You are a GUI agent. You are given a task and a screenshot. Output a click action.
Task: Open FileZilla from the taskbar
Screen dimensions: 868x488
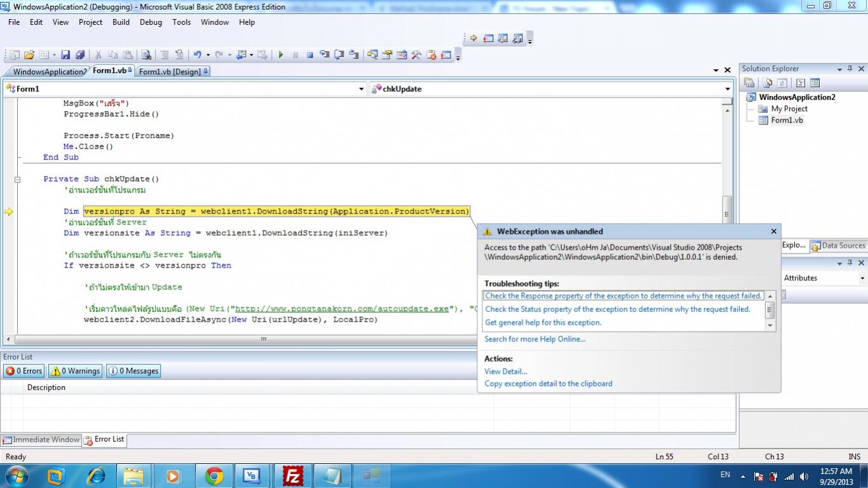[x=293, y=476]
